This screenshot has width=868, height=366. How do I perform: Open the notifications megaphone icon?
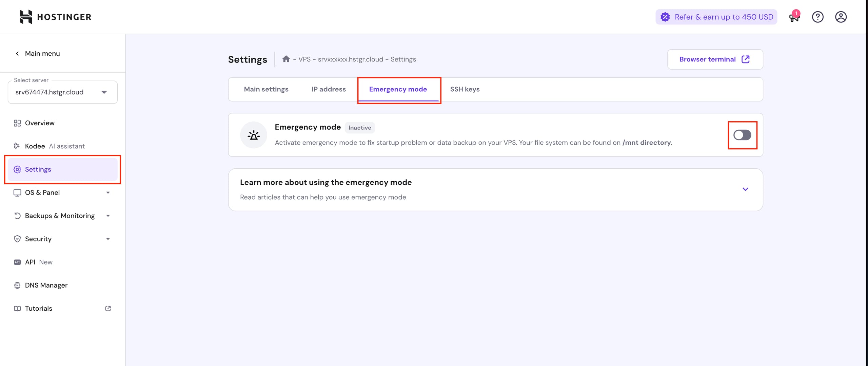click(794, 17)
